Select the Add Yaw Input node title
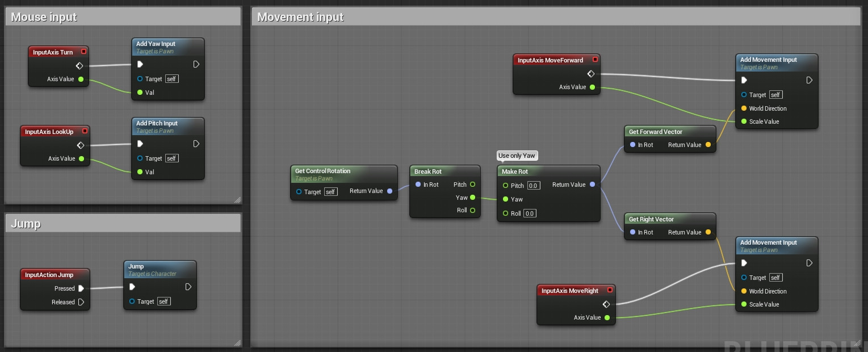This screenshot has height=352, width=868. [x=156, y=44]
